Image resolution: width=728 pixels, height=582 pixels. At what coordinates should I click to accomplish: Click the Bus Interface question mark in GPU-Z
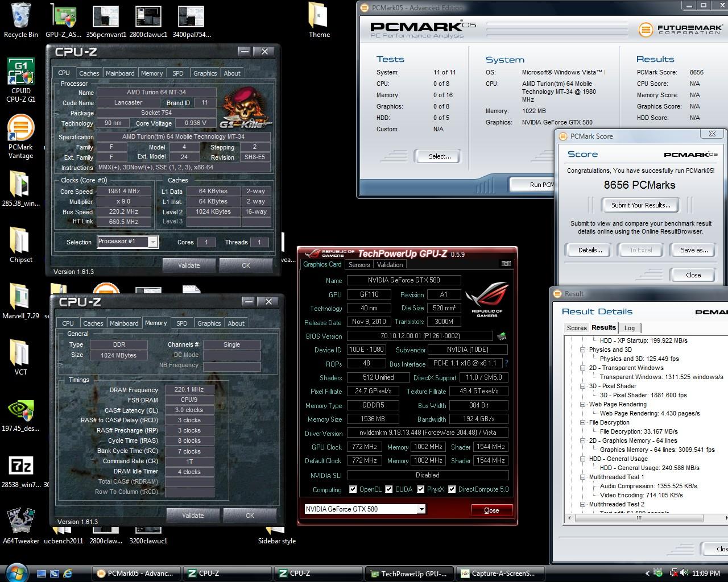506,363
